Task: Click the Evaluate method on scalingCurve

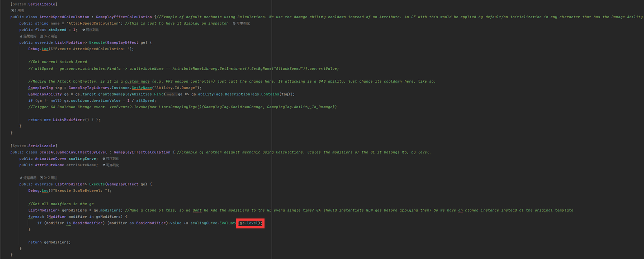Action: [x=227, y=223]
